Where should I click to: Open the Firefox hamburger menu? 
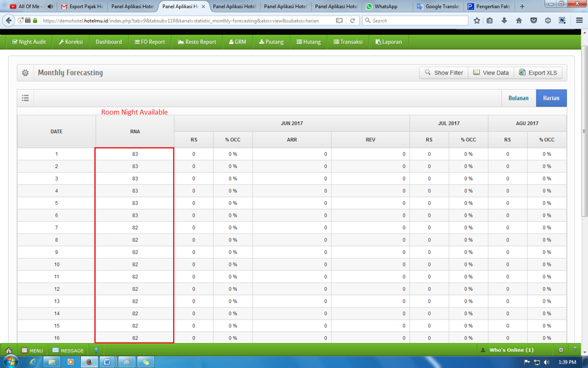coord(579,21)
